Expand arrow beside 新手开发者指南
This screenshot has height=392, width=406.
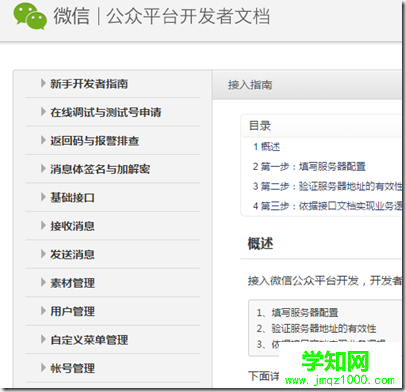(x=43, y=83)
